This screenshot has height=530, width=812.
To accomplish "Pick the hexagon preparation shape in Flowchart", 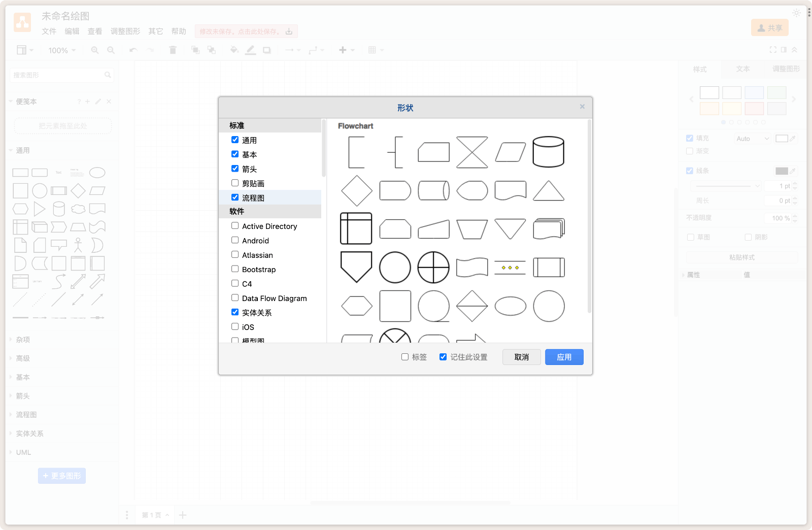I will coord(357,306).
